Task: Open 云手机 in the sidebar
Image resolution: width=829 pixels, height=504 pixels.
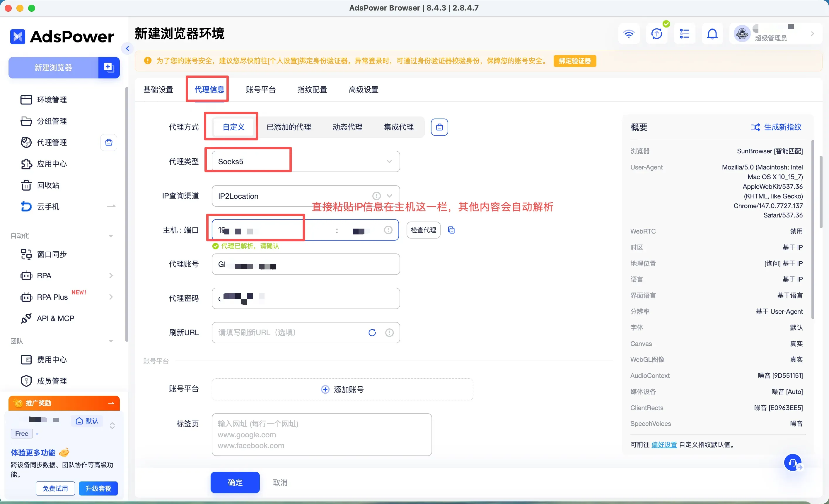Action: (48, 206)
